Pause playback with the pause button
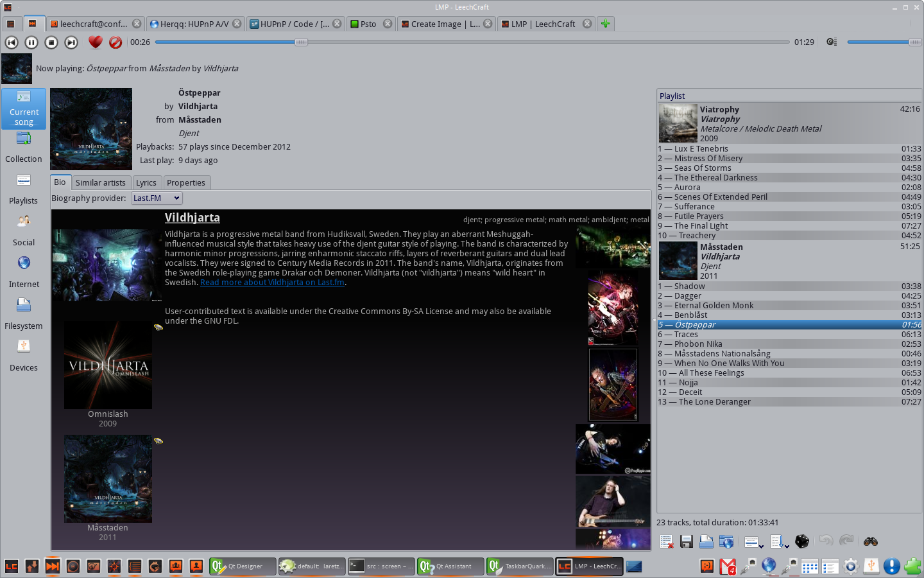Screen dimensions: 924x578 point(31,42)
